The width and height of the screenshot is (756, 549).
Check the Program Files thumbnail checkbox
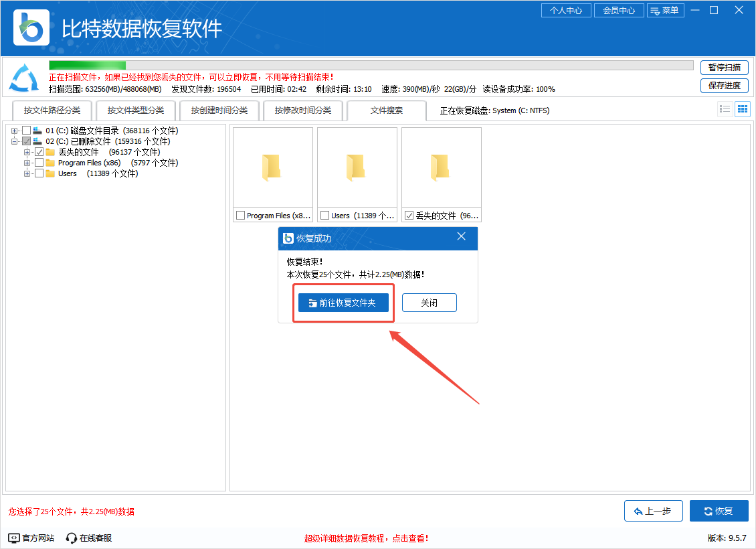point(241,216)
